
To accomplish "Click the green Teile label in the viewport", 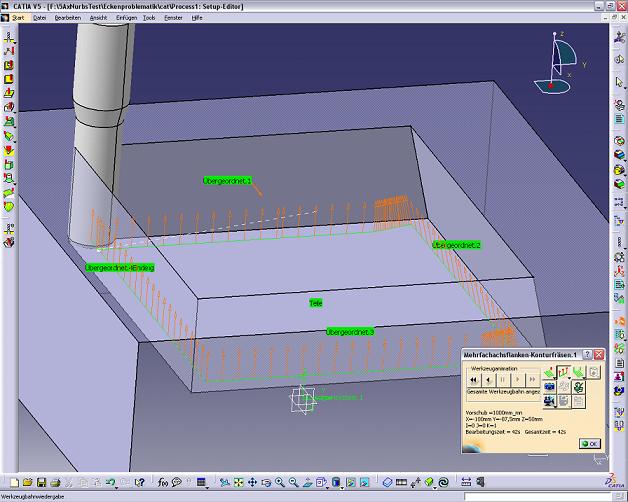I will click(x=316, y=303).
